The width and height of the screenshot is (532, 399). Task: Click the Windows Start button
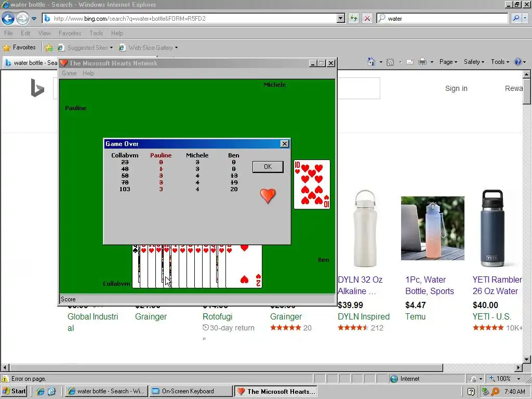tap(14, 391)
